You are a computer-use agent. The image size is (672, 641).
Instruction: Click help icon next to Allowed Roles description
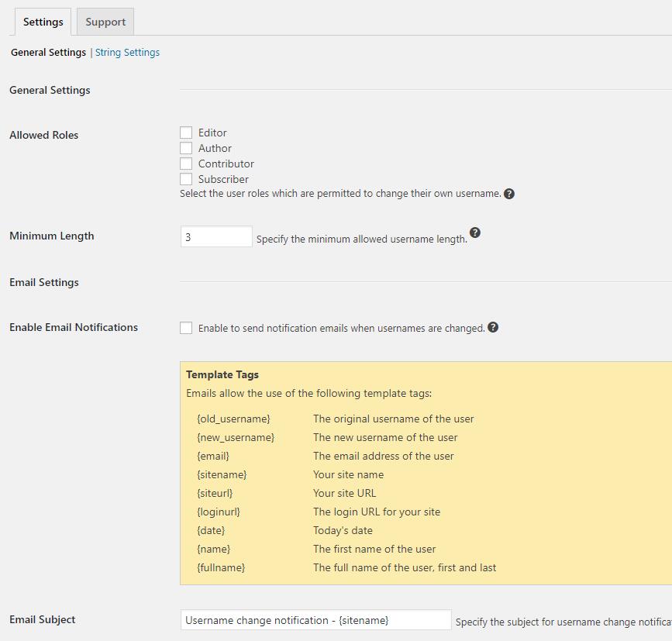coord(509,194)
